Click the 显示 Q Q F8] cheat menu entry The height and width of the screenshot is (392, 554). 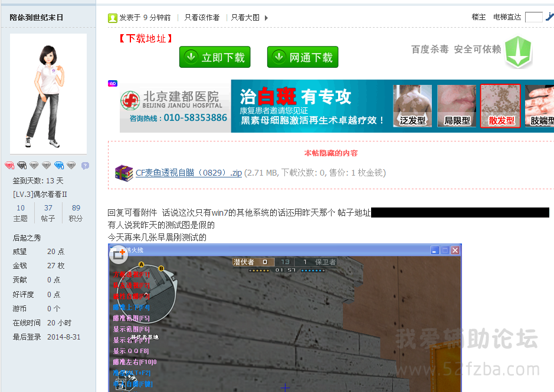point(131,351)
